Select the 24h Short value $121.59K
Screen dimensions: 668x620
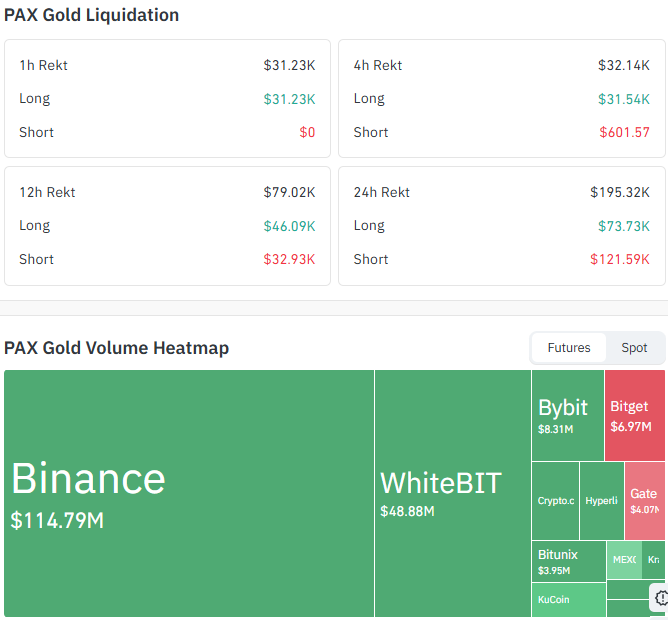pos(620,259)
